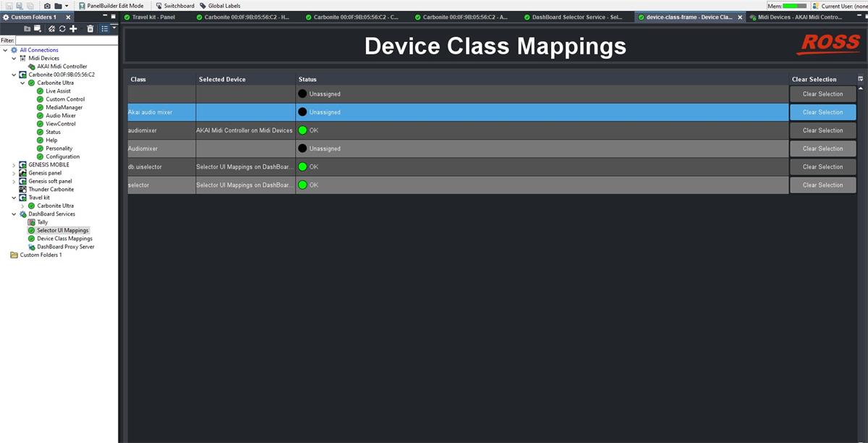Click the Ross logo
Viewport: 868px width, 443px height.
(829, 44)
